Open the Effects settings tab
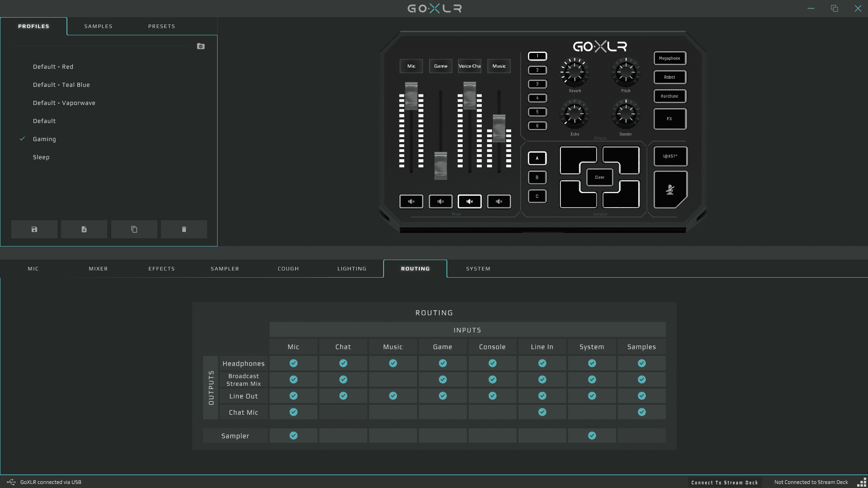868x488 pixels. click(161, 269)
